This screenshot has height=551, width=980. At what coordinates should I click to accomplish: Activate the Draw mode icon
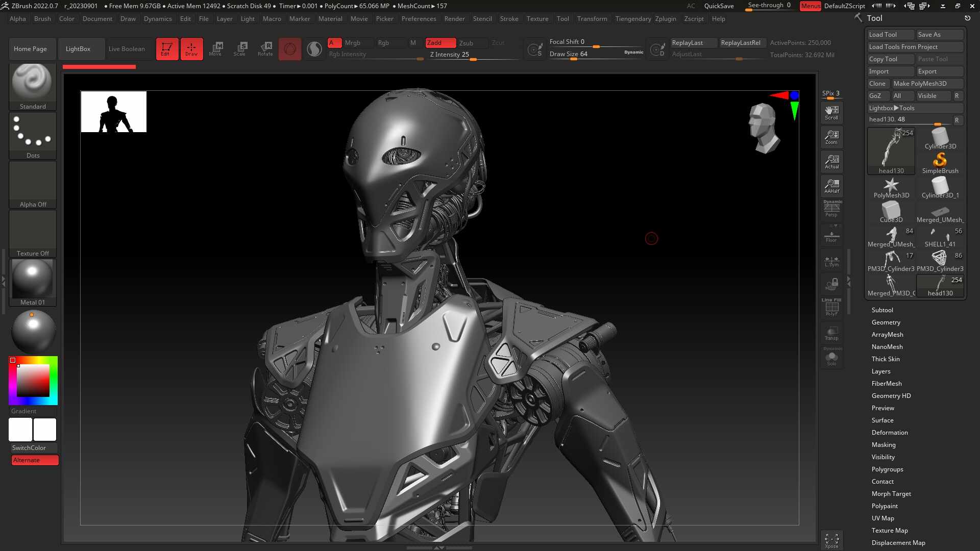click(x=191, y=49)
